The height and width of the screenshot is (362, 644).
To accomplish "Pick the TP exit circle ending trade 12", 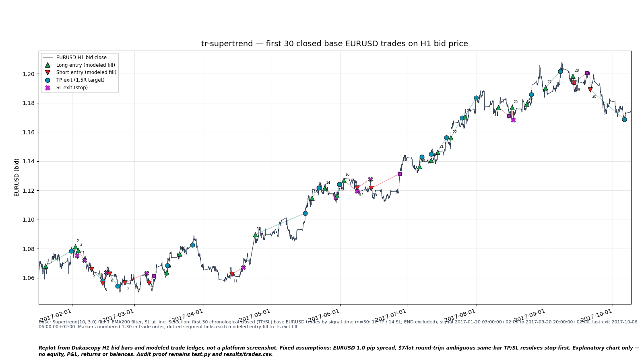I will coord(305,213).
